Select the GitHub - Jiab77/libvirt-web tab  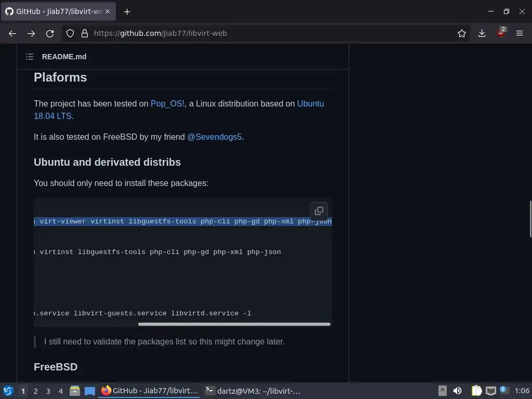[58, 11]
